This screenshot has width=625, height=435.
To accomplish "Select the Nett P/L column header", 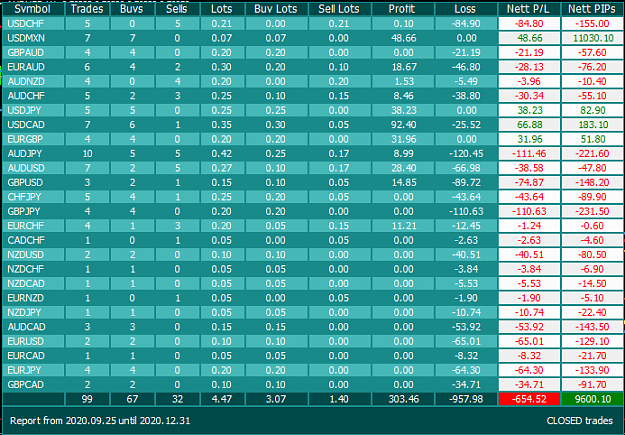I will (x=529, y=9).
